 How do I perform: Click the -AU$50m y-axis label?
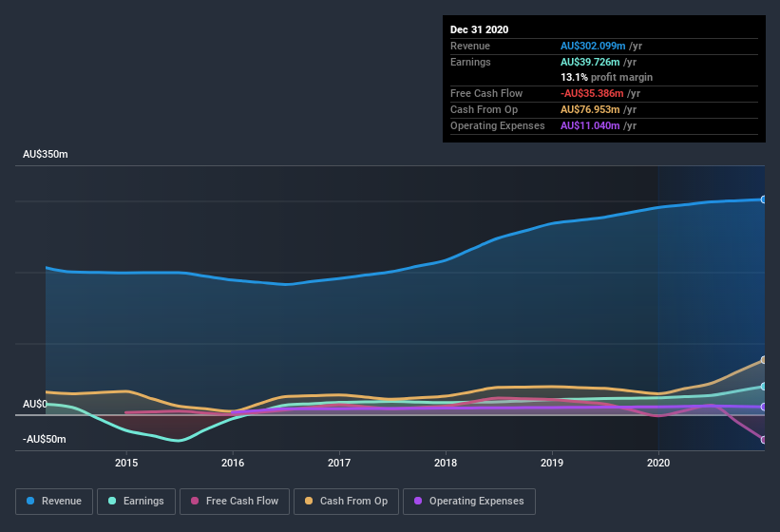tap(46, 439)
